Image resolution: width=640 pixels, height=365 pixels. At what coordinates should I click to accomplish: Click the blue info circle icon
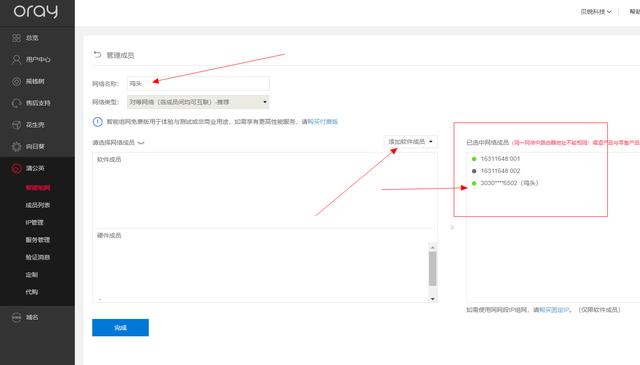point(98,122)
